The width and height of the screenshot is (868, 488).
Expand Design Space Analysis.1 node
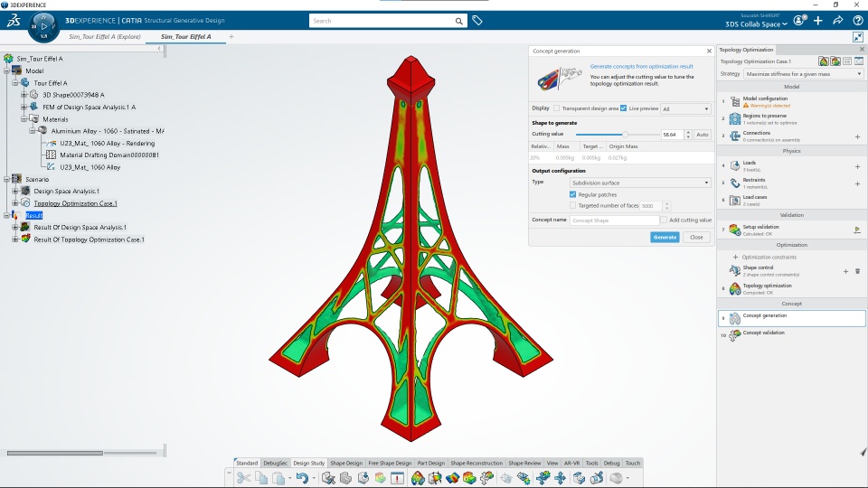(x=15, y=191)
